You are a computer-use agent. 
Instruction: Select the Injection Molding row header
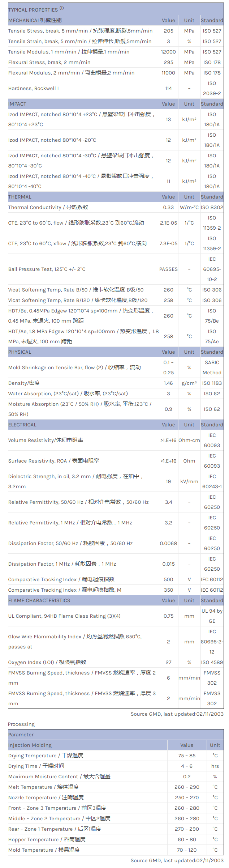pyautogui.click(x=30, y=745)
